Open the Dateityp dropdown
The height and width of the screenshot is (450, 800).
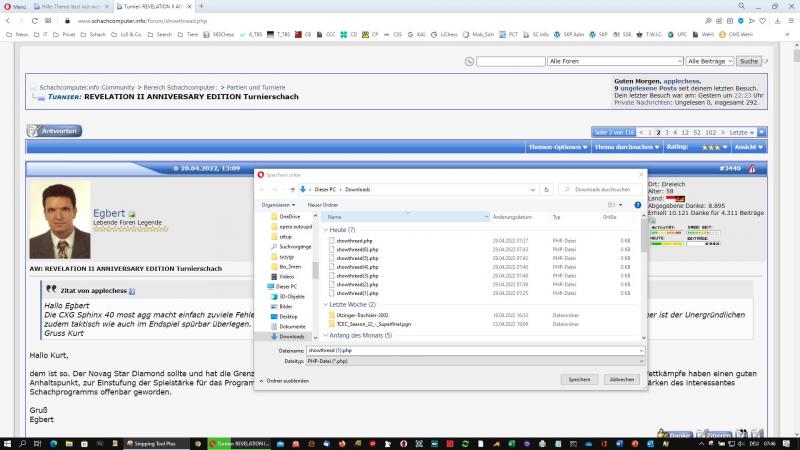474,361
